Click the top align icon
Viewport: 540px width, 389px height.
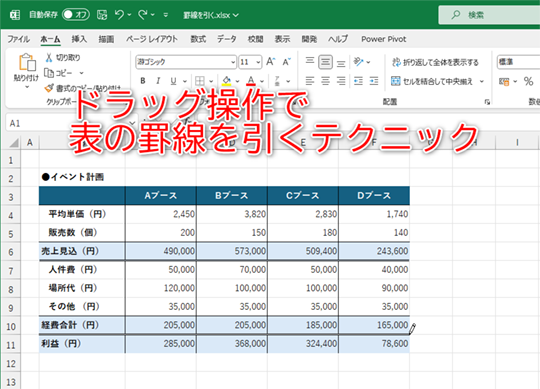coord(310,62)
